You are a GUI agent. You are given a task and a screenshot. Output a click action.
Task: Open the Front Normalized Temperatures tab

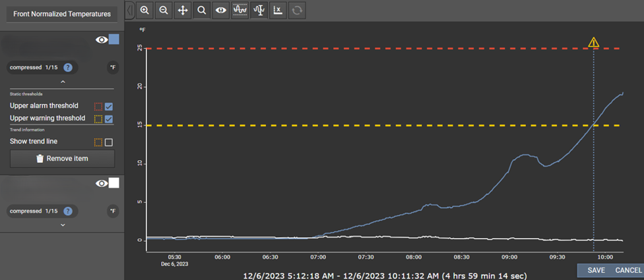click(x=62, y=13)
